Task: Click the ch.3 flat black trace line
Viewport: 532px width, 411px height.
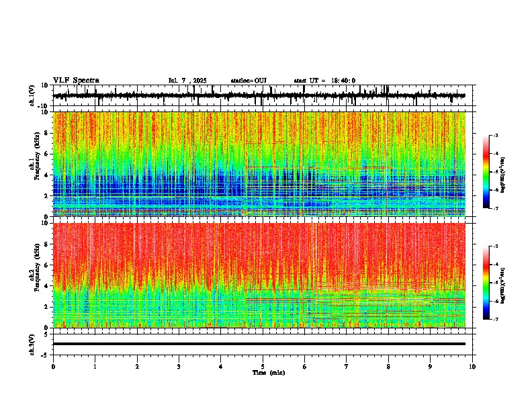Action: pos(259,344)
